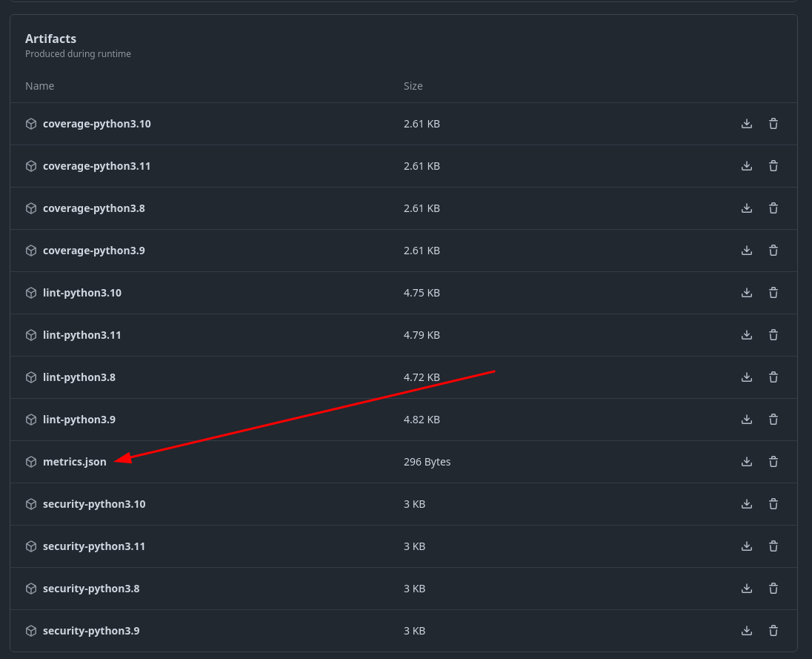
Task: Delete the security-python3.9 artifact
Action: point(773,631)
